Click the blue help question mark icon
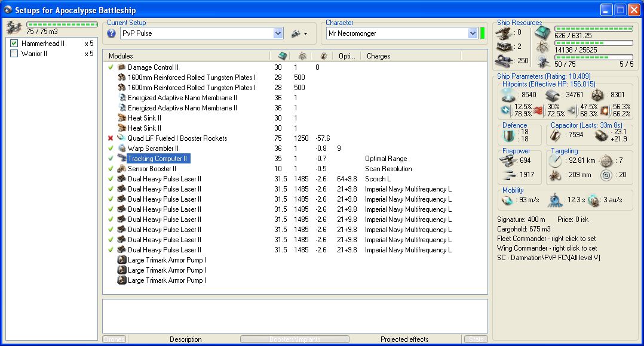This screenshot has width=644, height=346. coord(111,33)
